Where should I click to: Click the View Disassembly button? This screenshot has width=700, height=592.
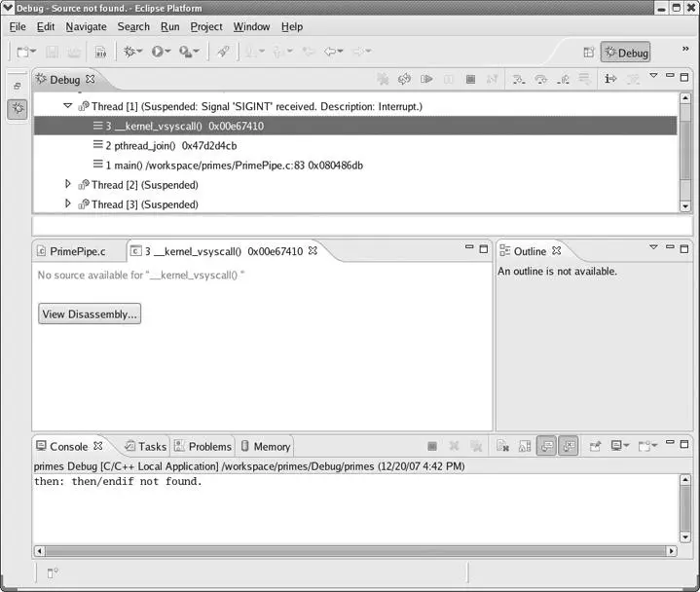click(x=90, y=314)
